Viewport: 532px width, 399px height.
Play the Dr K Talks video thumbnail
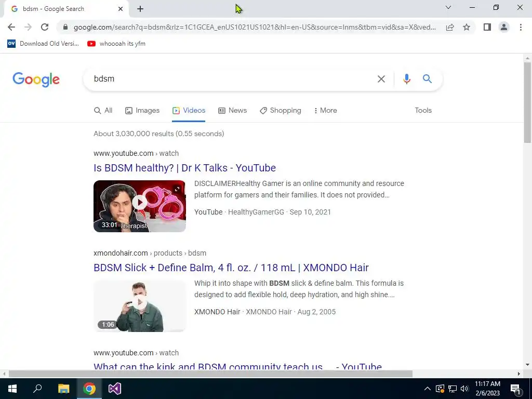[139, 206]
